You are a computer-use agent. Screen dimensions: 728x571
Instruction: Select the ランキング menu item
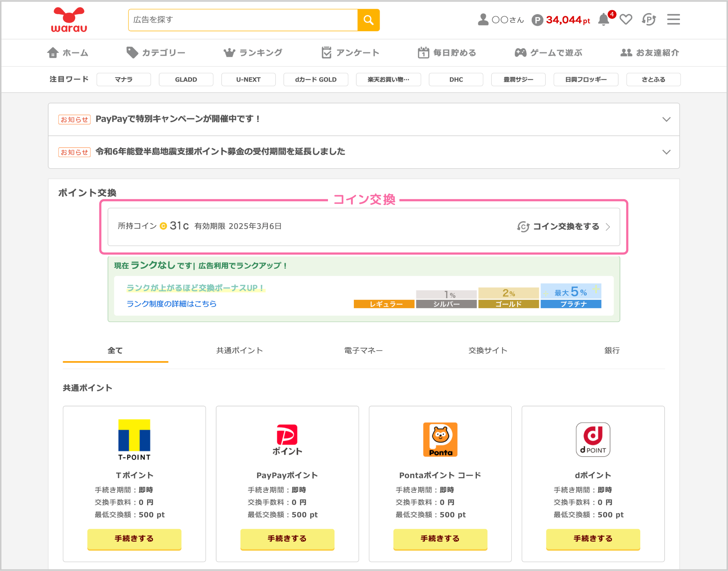253,52
